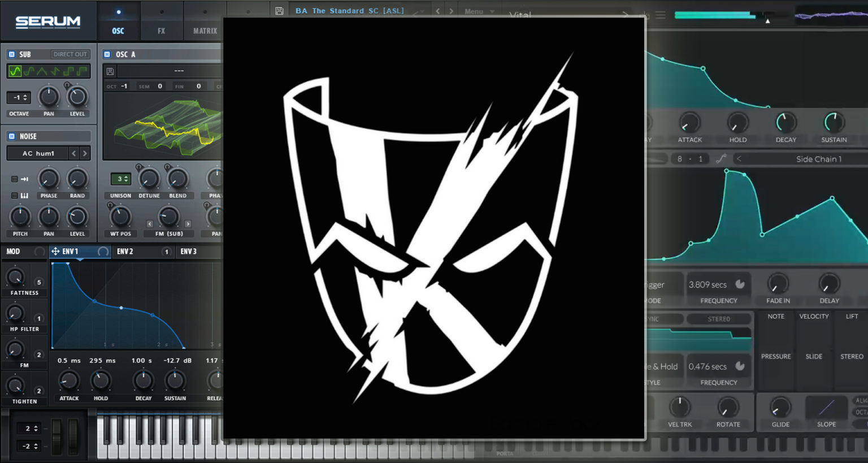Click the OSC A unison voices stepper

120,179
